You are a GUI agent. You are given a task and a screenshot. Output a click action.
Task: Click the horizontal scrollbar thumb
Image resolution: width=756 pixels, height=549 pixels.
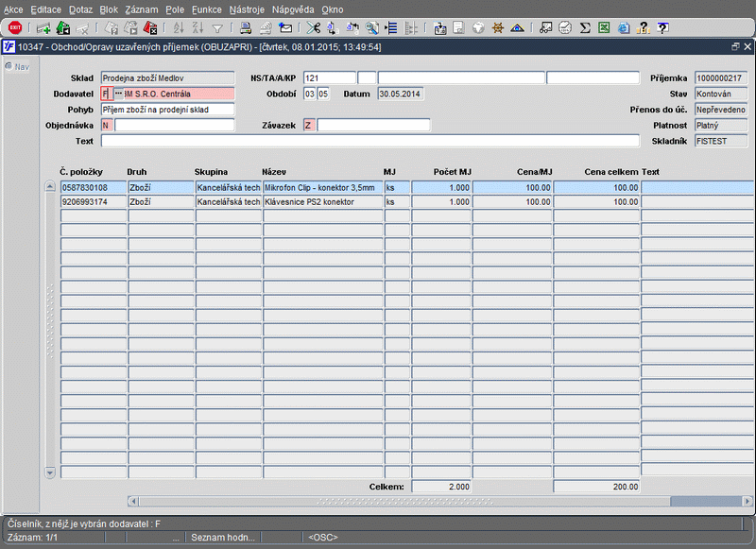pyautogui.click(x=404, y=502)
